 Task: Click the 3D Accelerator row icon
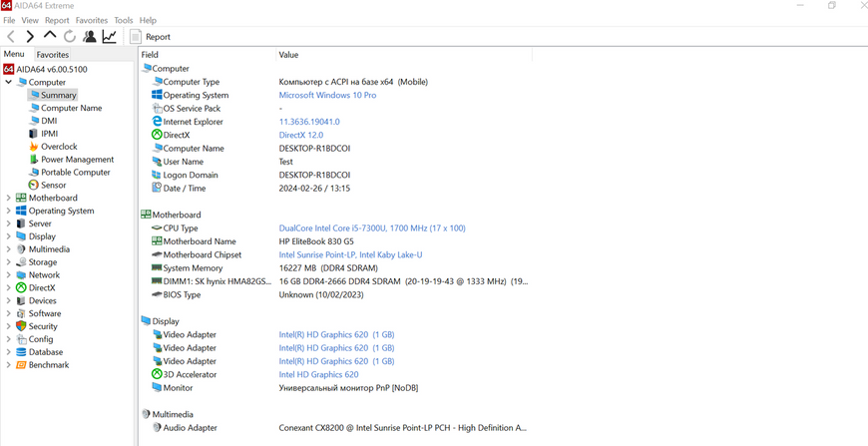[157, 374]
